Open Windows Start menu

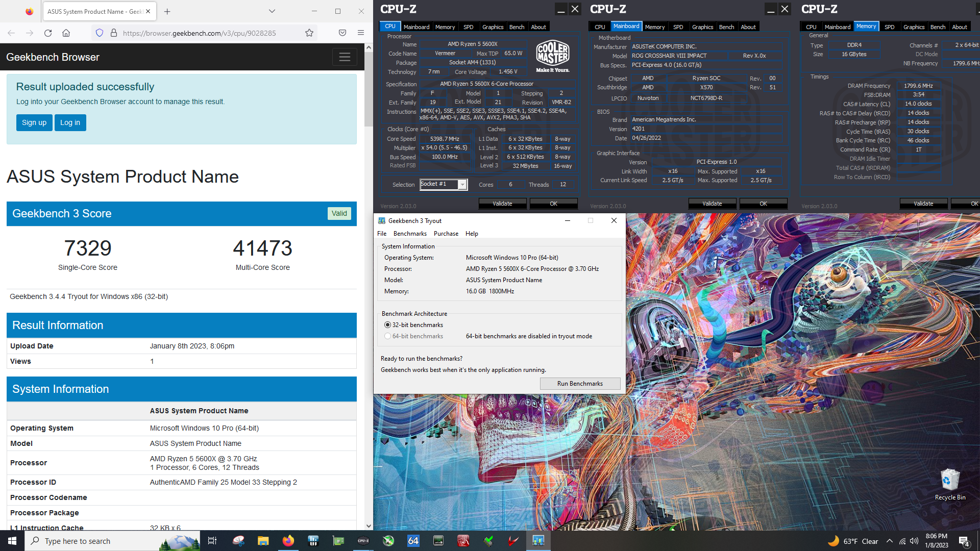[x=12, y=541]
